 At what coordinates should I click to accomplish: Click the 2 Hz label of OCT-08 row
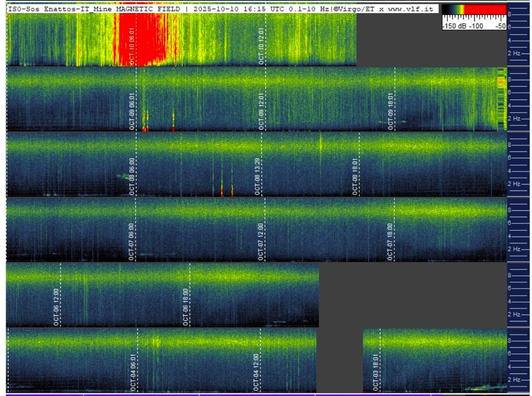(514, 184)
